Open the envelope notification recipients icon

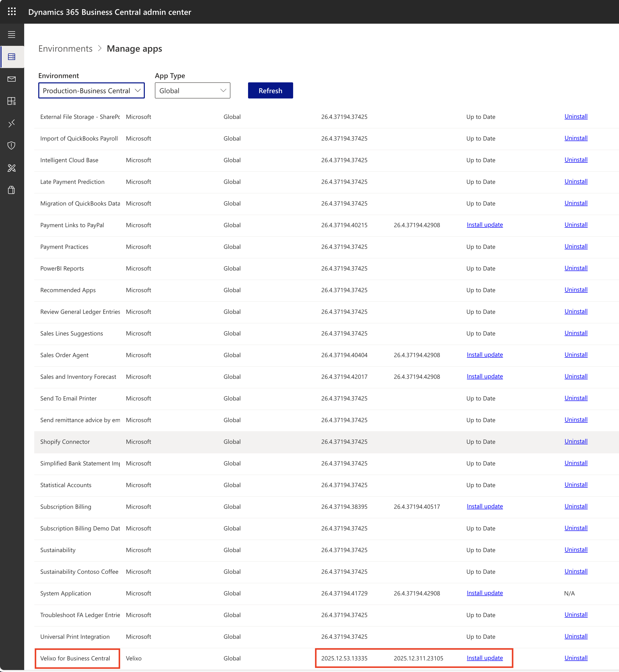click(12, 79)
